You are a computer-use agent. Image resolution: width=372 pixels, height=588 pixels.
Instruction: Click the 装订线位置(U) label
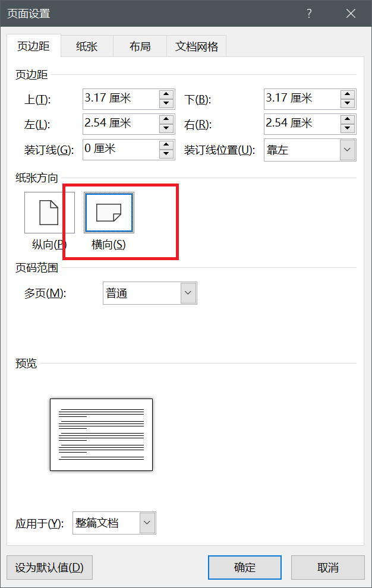pyautogui.click(x=220, y=150)
